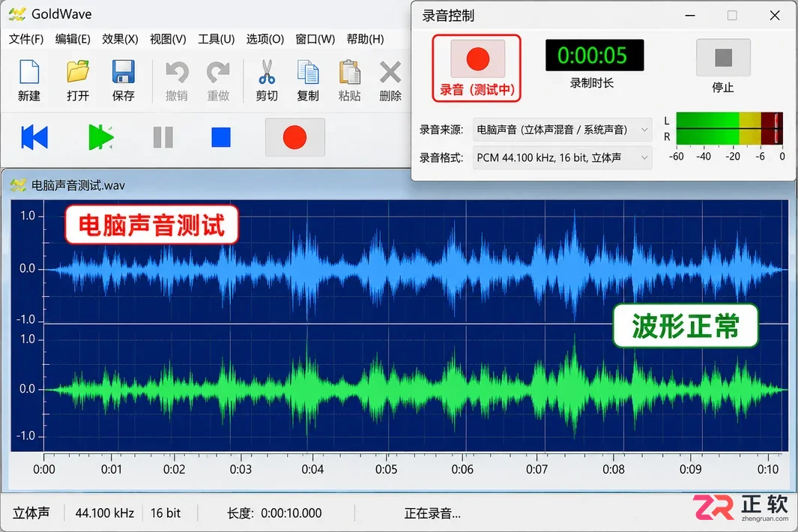Stop playback with the blue square button
The width and height of the screenshot is (798, 532).
coord(221,137)
